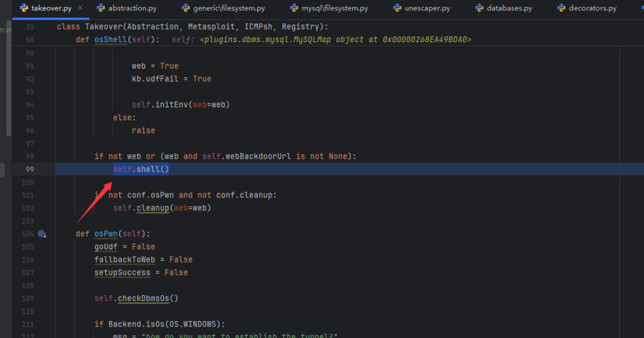Click the Python file icon on mysql\filesystem.py tab

click(294, 8)
